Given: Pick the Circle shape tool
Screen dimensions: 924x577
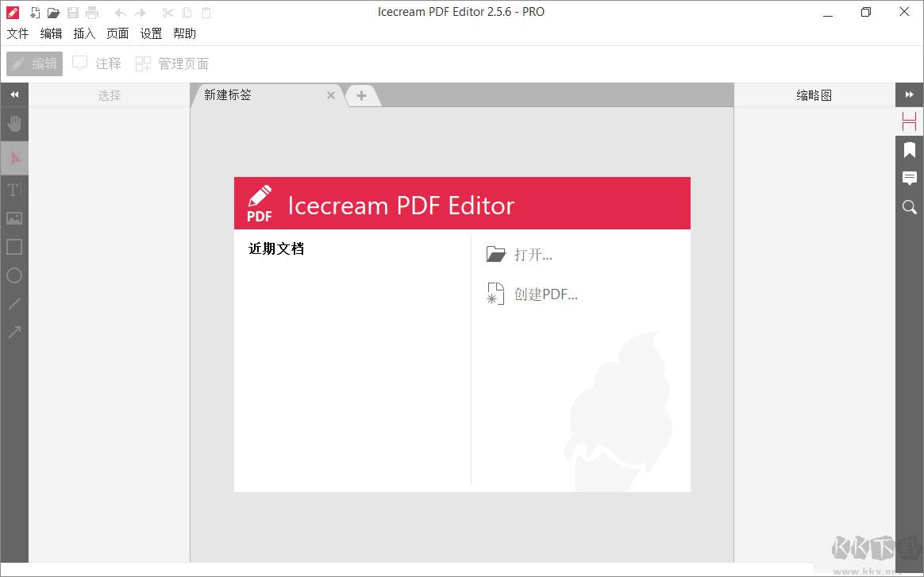Looking at the screenshot, I should point(14,276).
